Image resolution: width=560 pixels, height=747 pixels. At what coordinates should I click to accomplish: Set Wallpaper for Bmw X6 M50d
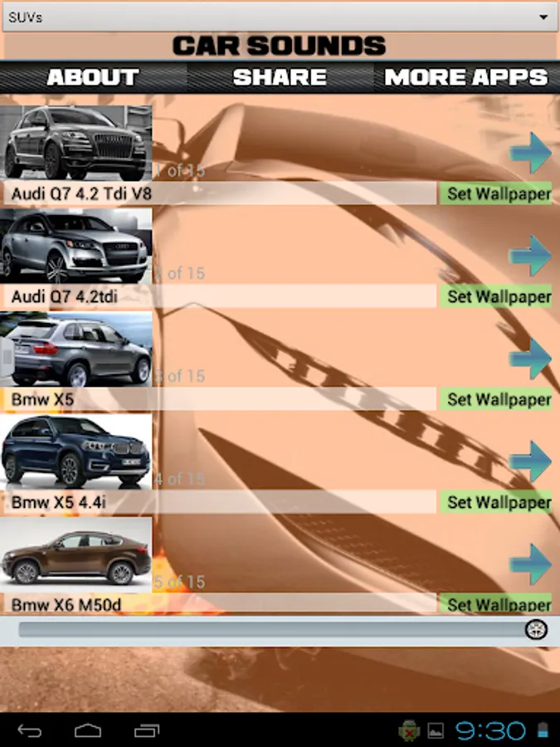(496, 603)
